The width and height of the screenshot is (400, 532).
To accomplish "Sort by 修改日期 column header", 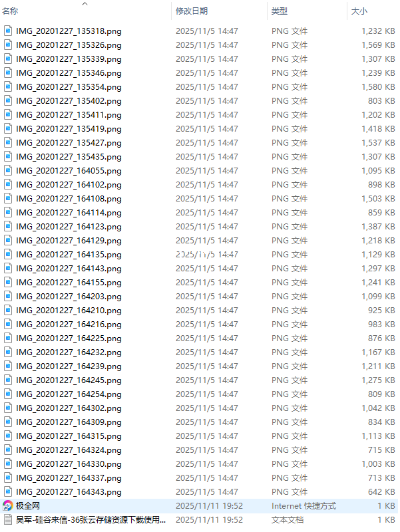I will pos(192,11).
